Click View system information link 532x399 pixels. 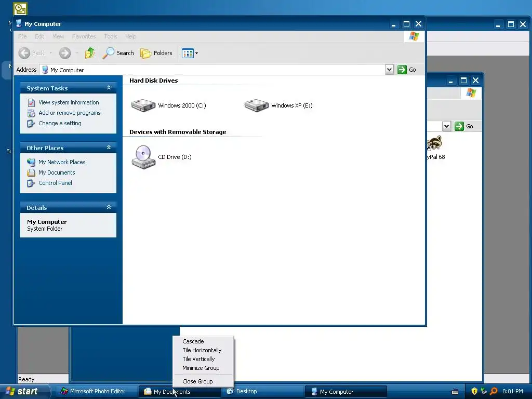click(69, 102)
